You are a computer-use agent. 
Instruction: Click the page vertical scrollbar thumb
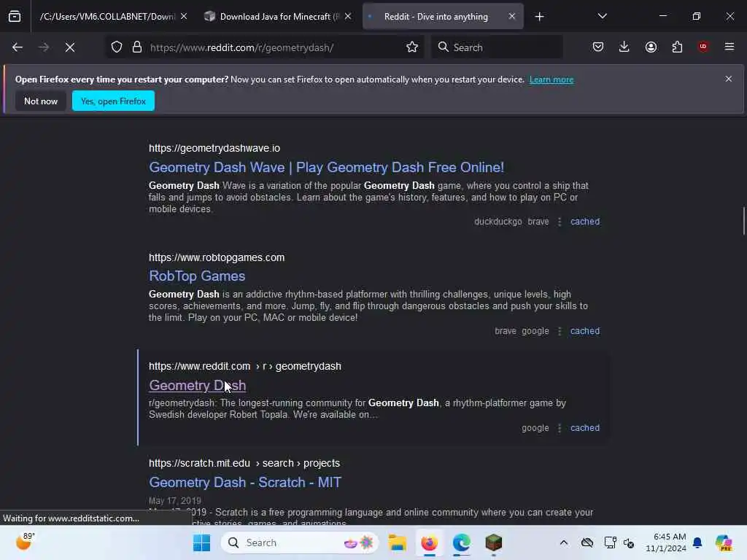[743, 221]
